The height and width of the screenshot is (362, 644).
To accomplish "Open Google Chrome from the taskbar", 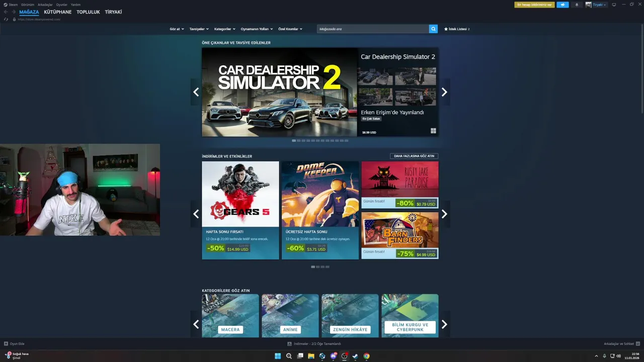I will point(366,356).
